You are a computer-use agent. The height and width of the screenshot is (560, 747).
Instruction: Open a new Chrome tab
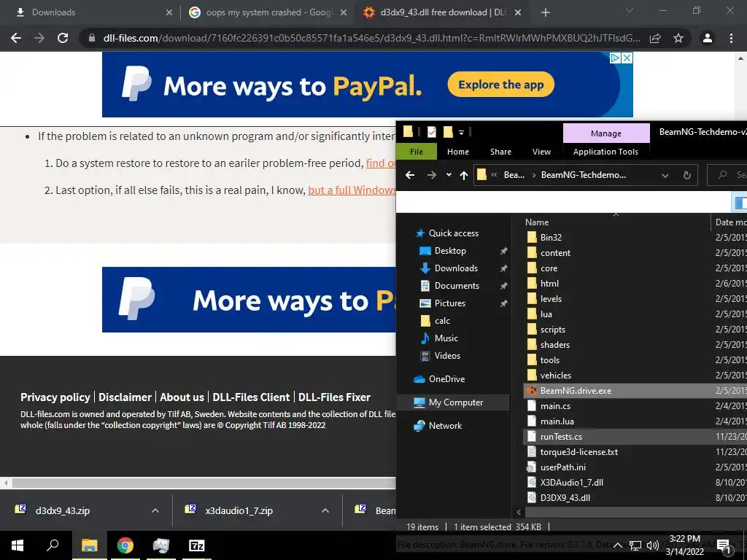pos(546,12)
